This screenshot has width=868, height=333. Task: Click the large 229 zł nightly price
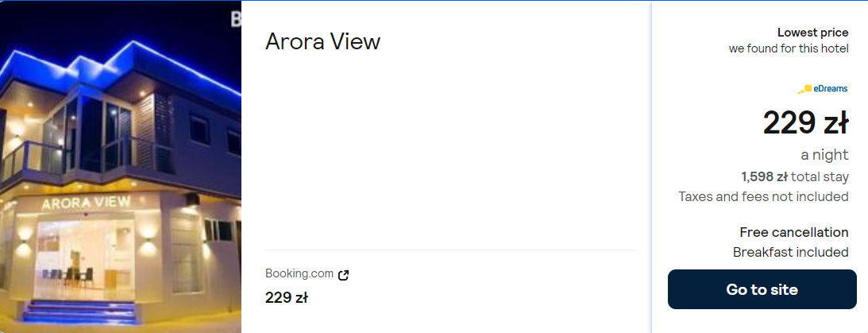coord(805,123)
